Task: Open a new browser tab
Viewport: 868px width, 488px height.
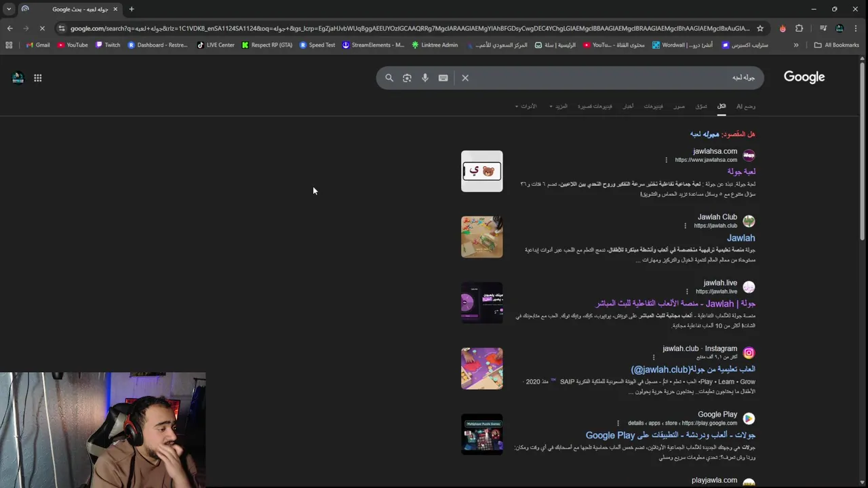Action: pos(132,9)
